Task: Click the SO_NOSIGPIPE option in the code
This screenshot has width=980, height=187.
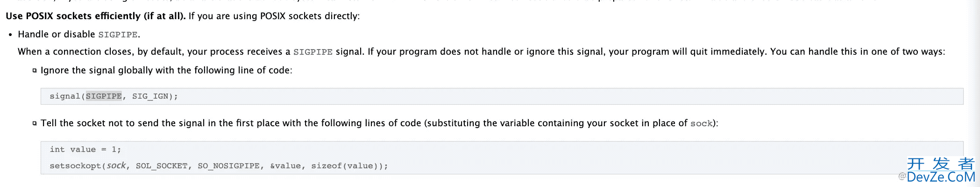Action: (228, 166)
